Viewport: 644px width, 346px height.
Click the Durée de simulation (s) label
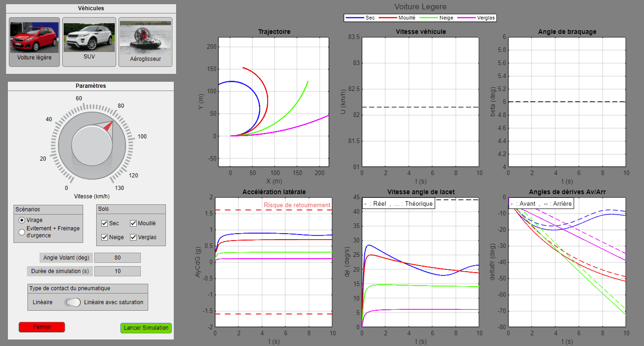pos(60,271)
